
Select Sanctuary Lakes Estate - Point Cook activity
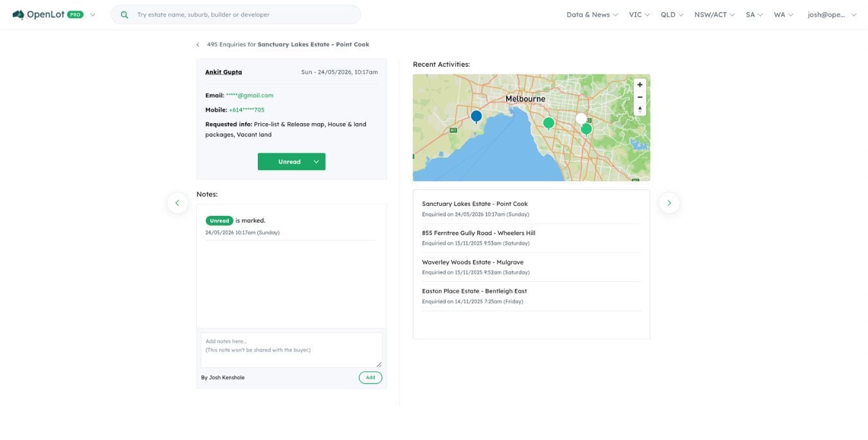[531, 209]
